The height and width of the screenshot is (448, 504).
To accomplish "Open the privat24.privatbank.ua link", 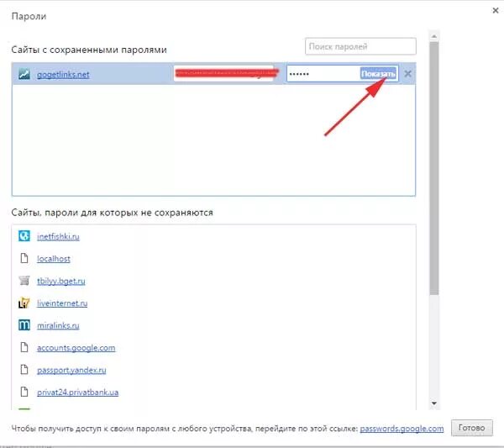I will click(x=78, y=393).
